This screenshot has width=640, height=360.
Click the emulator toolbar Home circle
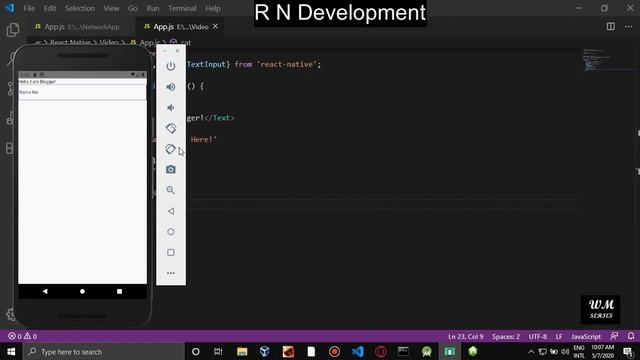pos(171,232)
